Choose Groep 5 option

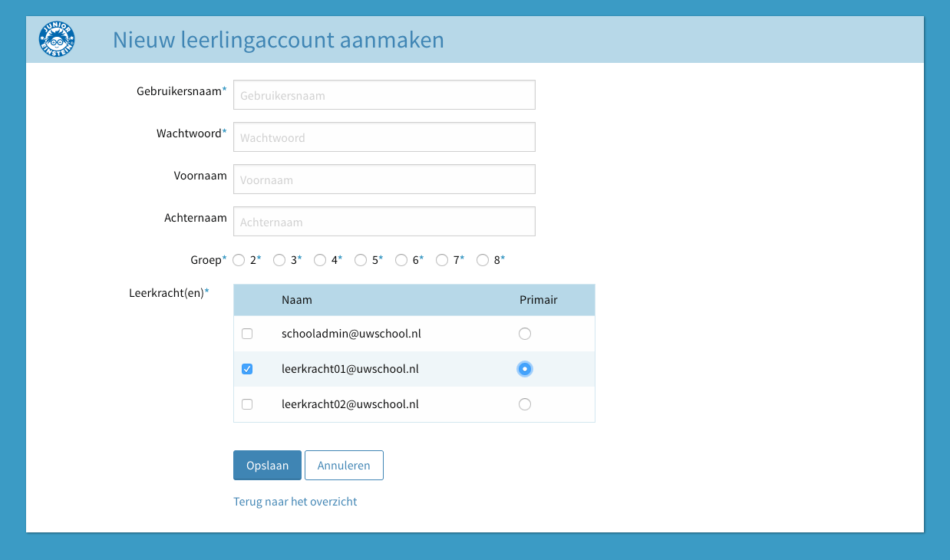pyautogui.click(x=361, y=260)
